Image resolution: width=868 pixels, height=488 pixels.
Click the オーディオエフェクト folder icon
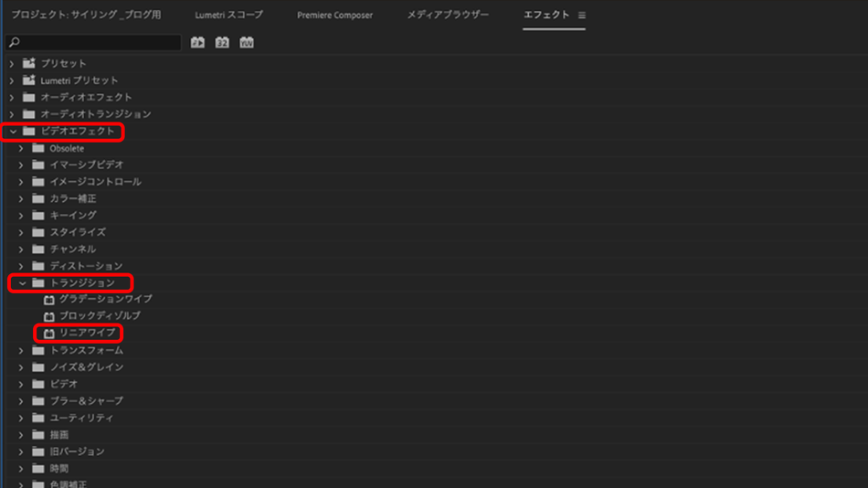coord(29,98)
